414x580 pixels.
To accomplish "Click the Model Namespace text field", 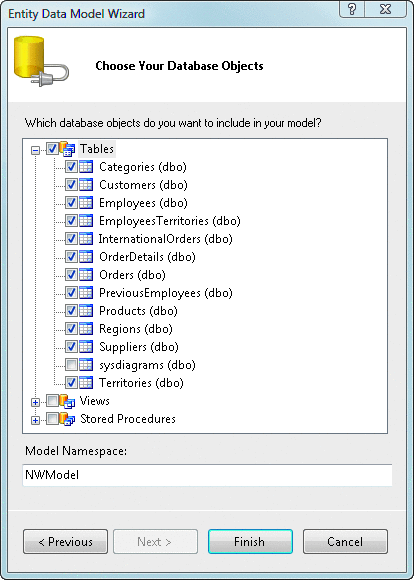I will (207, 475).
